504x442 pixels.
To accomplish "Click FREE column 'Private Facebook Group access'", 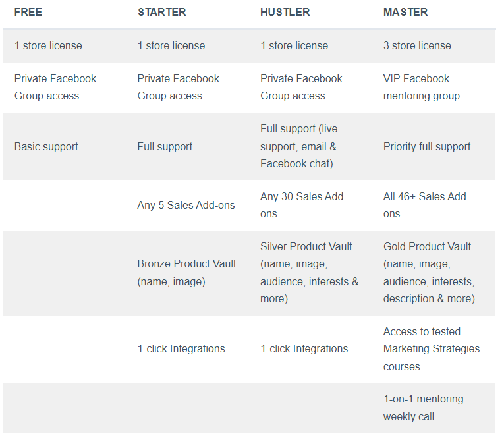I will [55, 88].
